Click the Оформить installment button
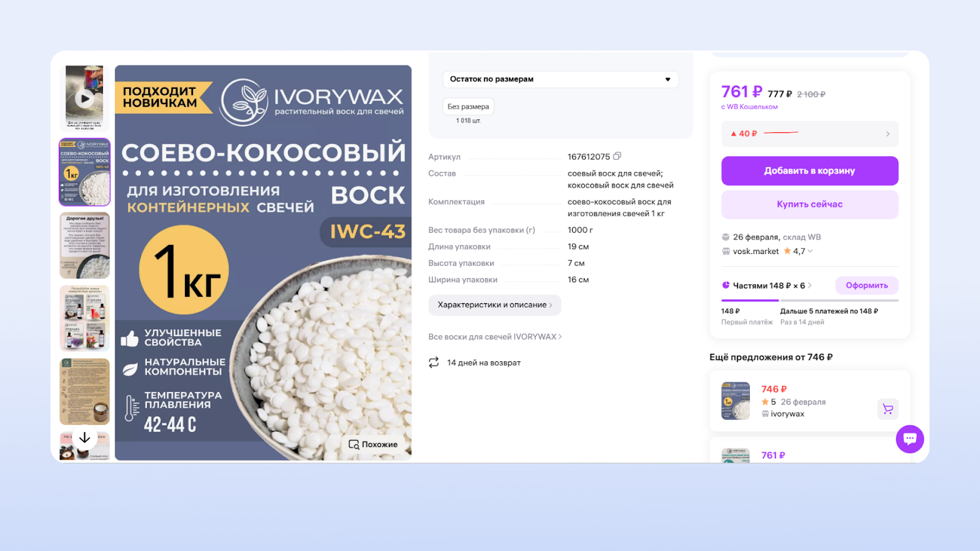 click(x=867, y=285)
